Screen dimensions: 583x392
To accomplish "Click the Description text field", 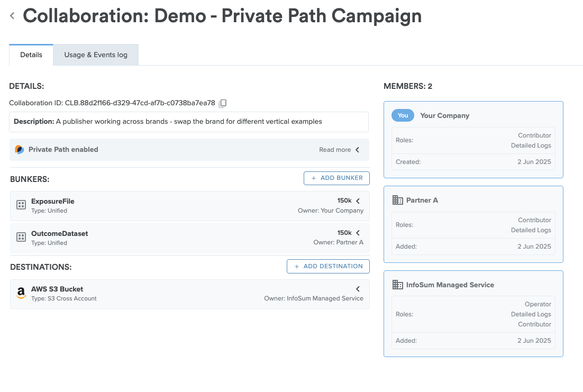I will pyautogui.click(x=189, y=122).
